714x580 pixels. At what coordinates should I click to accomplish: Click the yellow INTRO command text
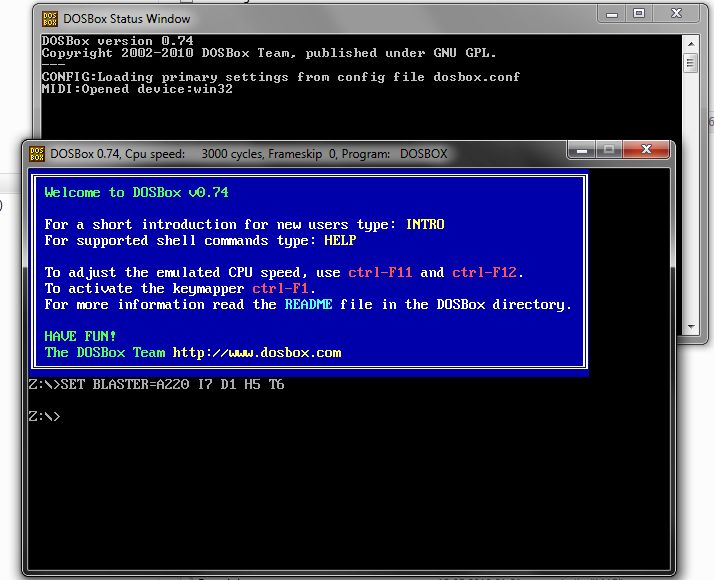coord(425,224)
